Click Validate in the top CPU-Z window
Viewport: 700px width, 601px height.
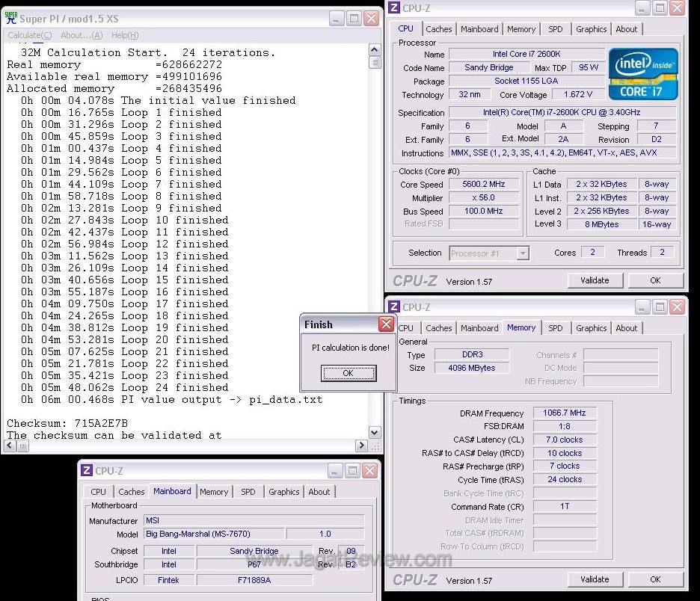click(x=594, y=280)
